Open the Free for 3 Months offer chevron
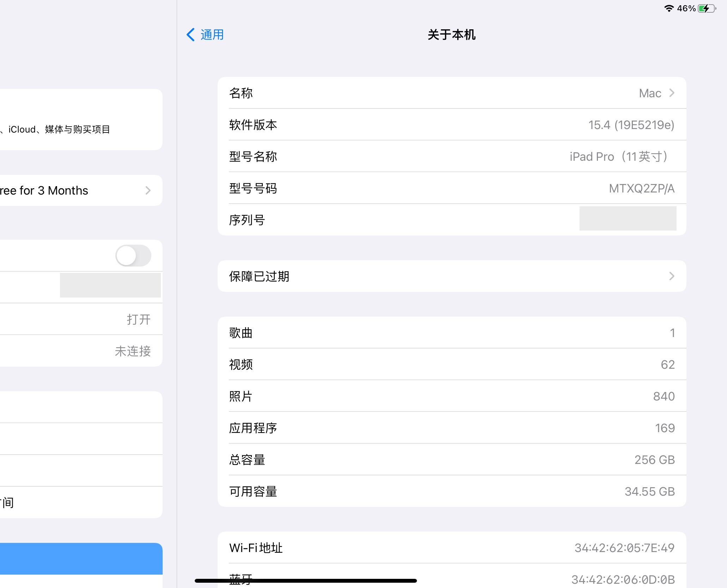The image size is (727, 588). pos(148,190)
